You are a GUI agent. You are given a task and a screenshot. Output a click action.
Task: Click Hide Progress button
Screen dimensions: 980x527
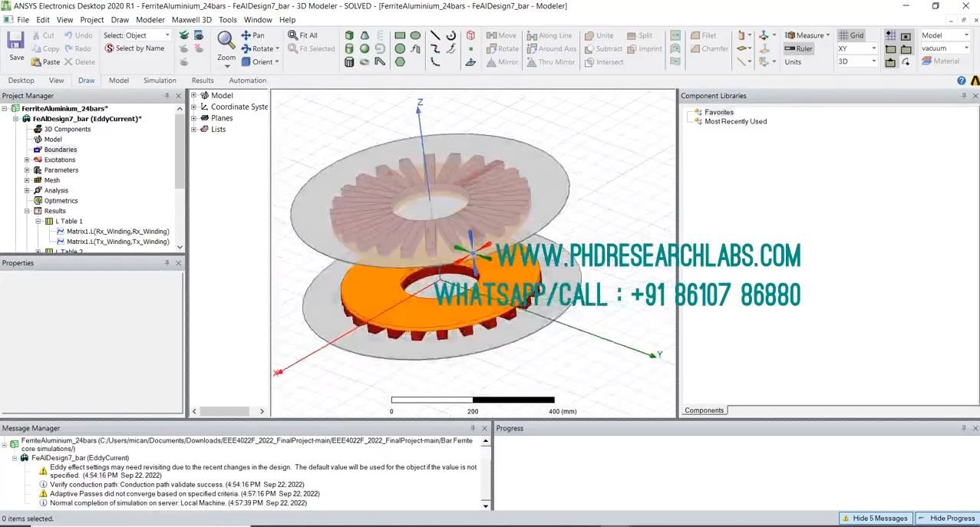[946, 519]
